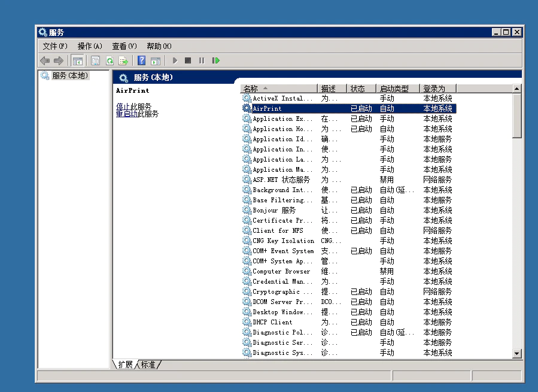Image resolution: width=538 pixels, height=392 pixels.
Task: Toggle the show/hide console tree icon
Action: pos(77,60)
